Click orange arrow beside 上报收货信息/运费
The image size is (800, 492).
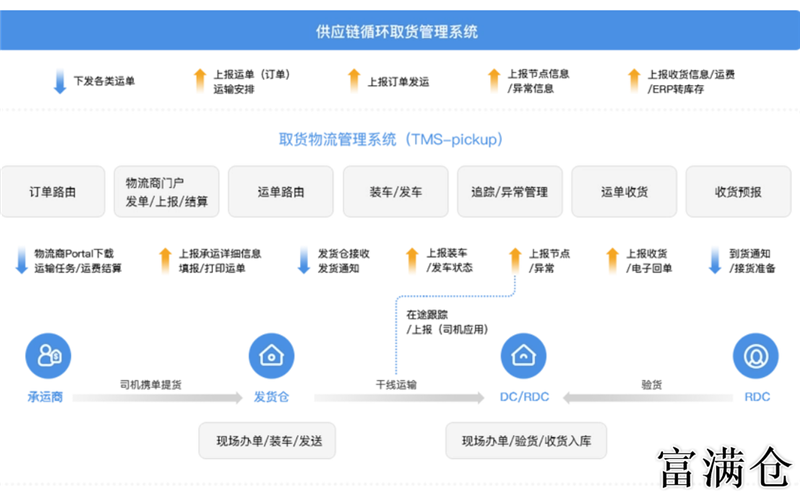click(x=633, y=81)
